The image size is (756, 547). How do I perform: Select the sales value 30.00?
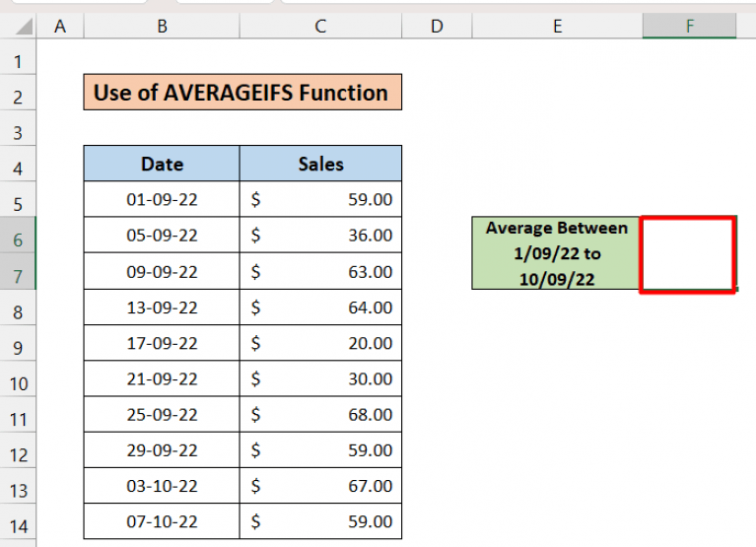point(320,378)
